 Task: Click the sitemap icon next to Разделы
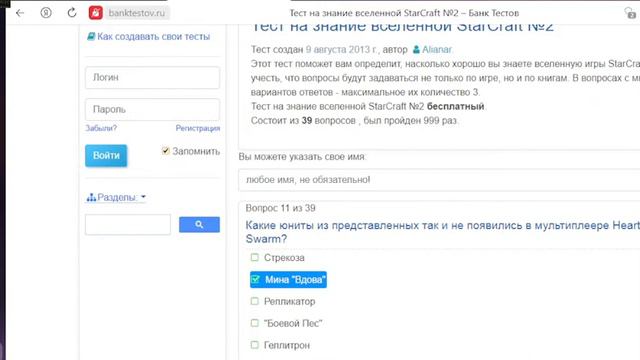(91, 198)
